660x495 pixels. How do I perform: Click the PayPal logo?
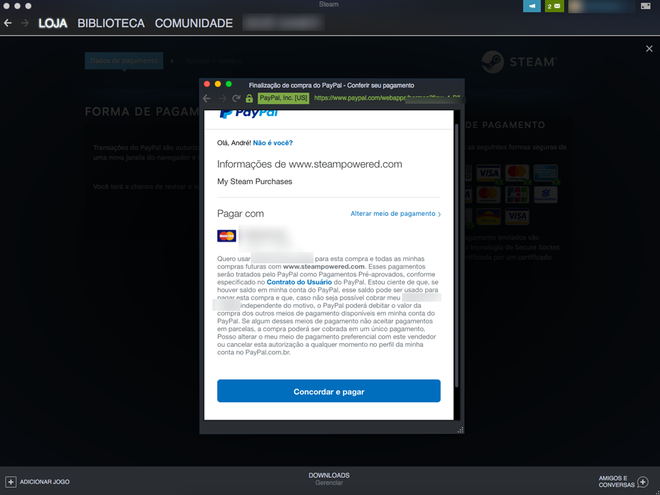click(249, 113)
